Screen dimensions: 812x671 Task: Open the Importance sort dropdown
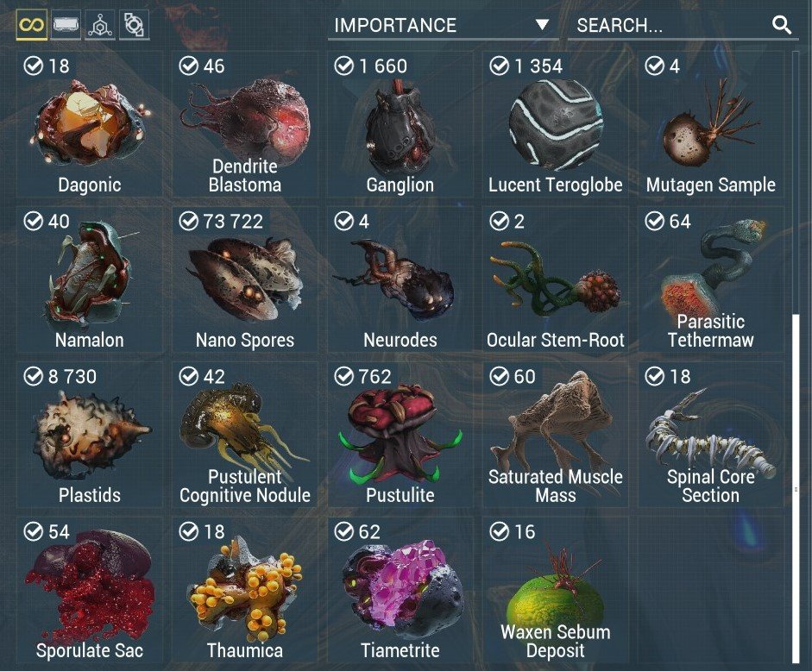coord(443,25)
